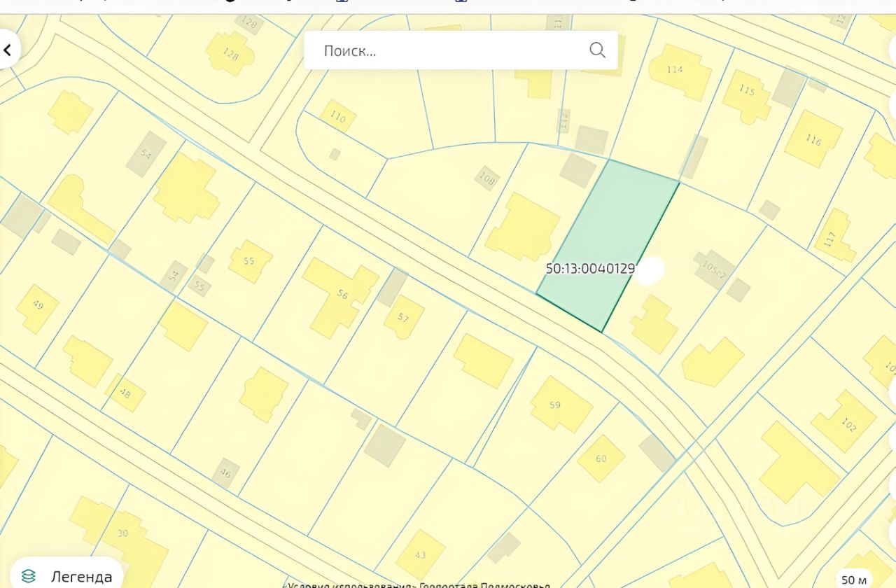Click house number 43

click(x=420, y=555)
